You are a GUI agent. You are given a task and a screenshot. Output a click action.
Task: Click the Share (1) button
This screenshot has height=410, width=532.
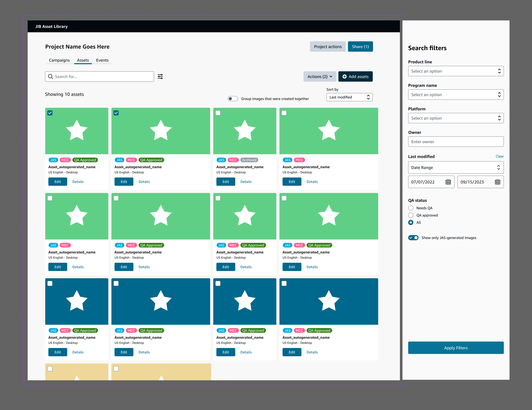360,47
